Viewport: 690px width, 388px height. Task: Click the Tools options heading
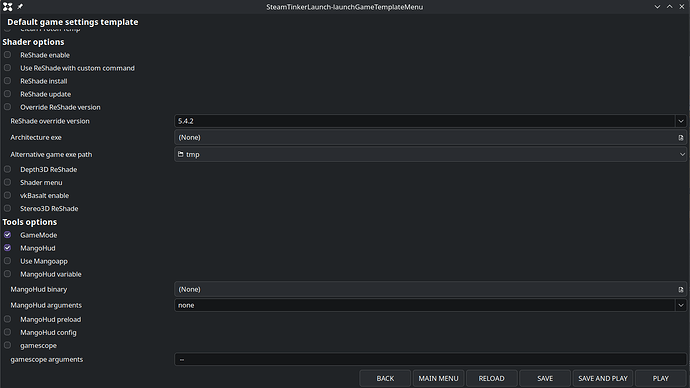click(29, 222)
